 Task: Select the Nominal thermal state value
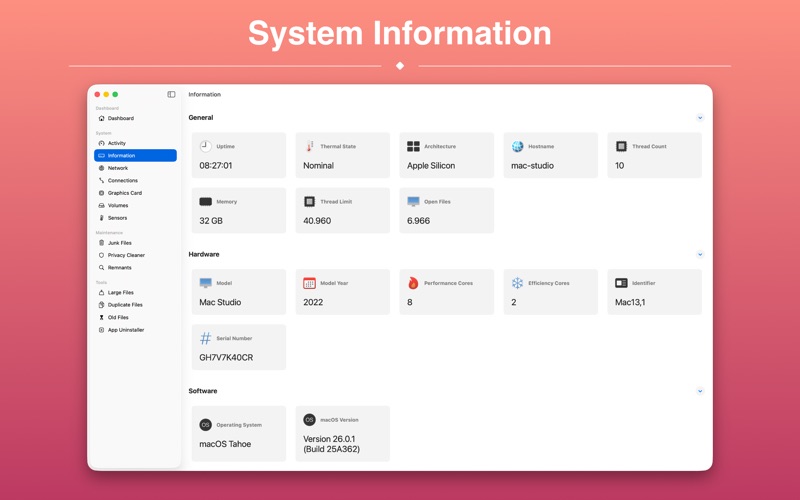click(x=318, y=166)
